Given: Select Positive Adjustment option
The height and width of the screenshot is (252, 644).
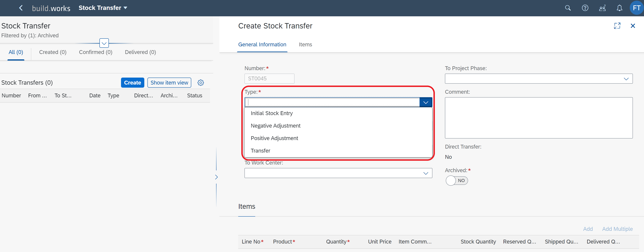Looking at the screenshot, I should click(x=338, y=138).
